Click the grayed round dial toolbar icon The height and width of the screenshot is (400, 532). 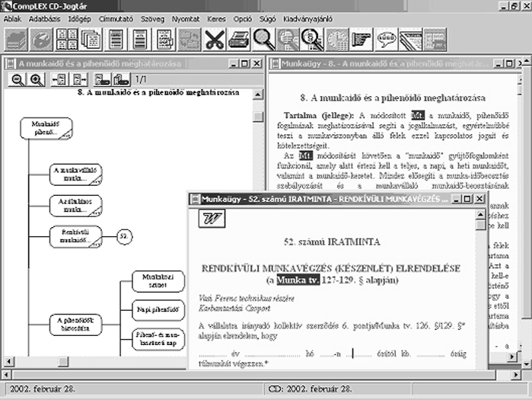(x=41, y=40)
